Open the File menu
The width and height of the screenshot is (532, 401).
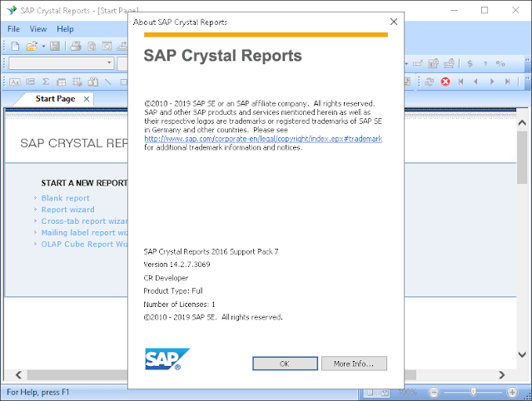(13, 29)
